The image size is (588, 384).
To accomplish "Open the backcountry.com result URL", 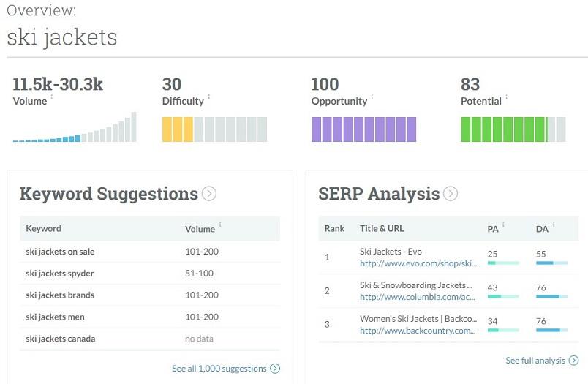I will pyautogui.click(x=418, y=330).
